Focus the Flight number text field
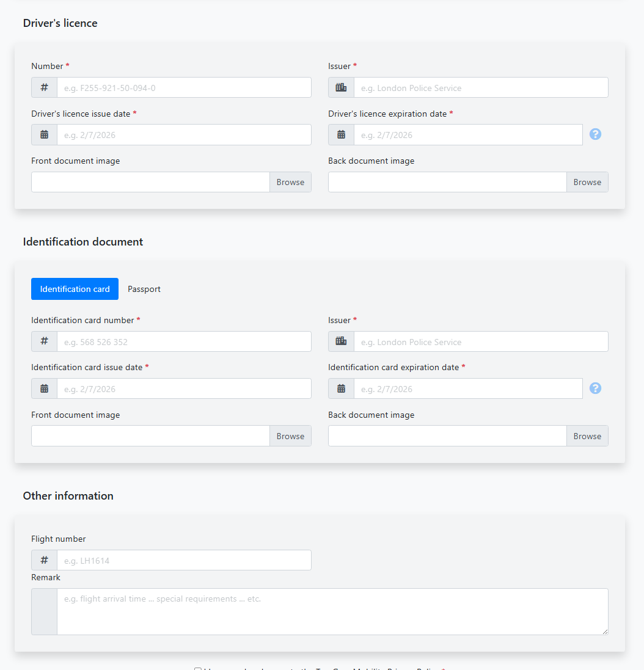 [183, 560]
